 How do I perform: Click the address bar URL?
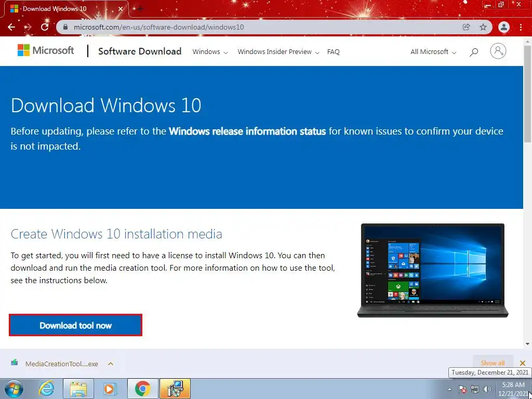tap(159, 27)
